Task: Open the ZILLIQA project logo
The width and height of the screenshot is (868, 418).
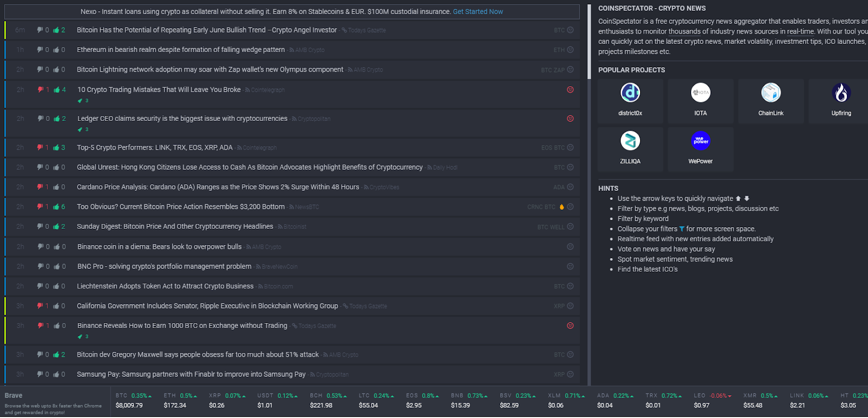Action: coord(630,141)
